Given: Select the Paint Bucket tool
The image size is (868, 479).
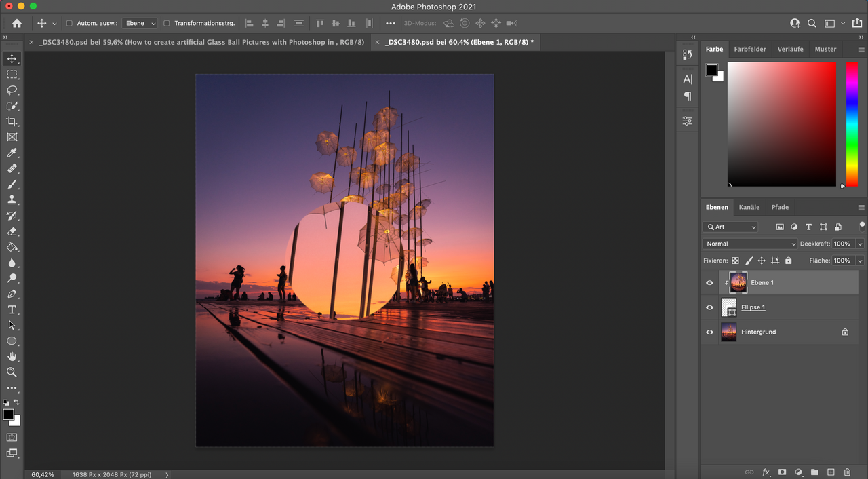Looking at the screenshot, I should [12, 247].
